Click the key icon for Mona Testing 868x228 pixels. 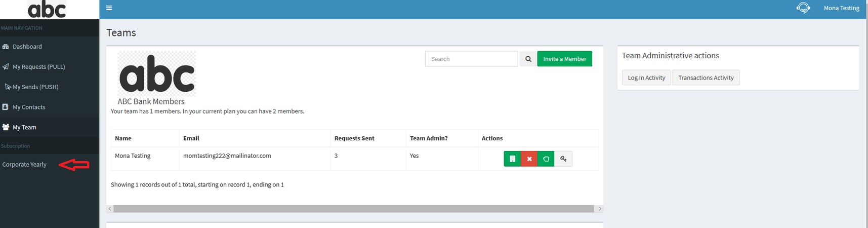coord(563,159)
